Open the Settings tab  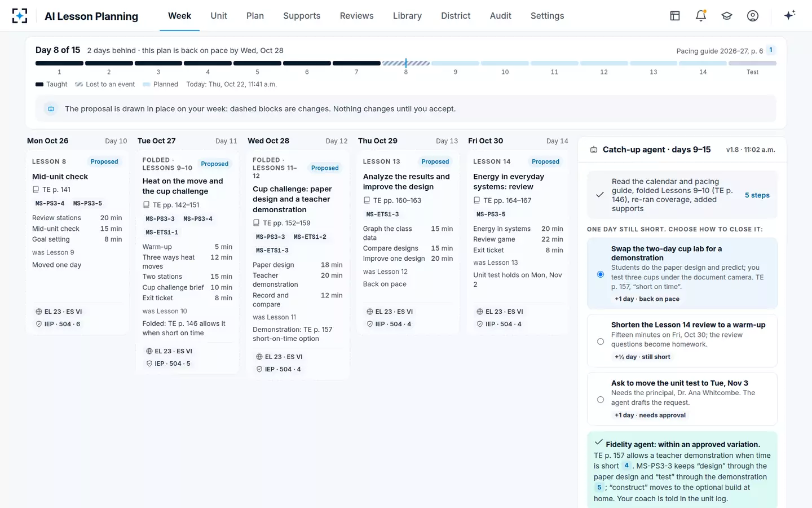click(x=548, y=16)
